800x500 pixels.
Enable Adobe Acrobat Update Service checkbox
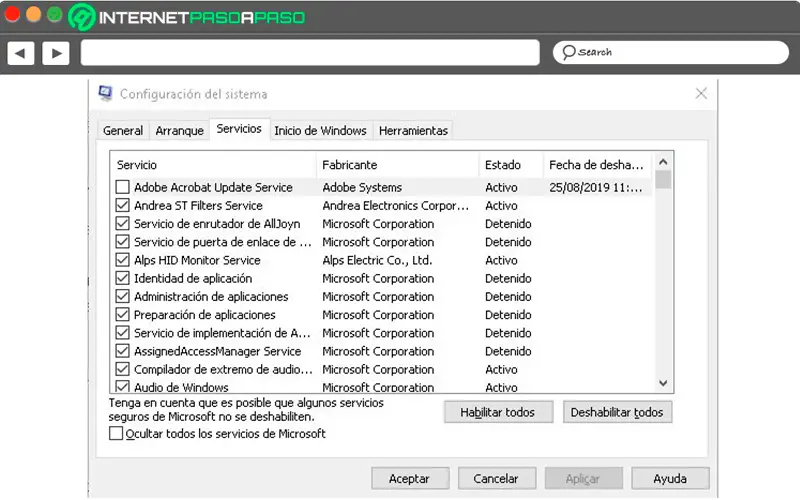pyautogui.click(x=123, y=187)
